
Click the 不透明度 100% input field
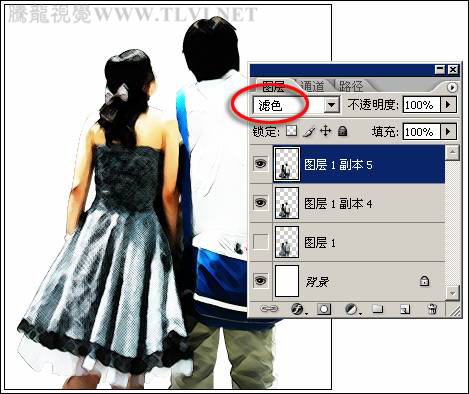pos(422,105)
